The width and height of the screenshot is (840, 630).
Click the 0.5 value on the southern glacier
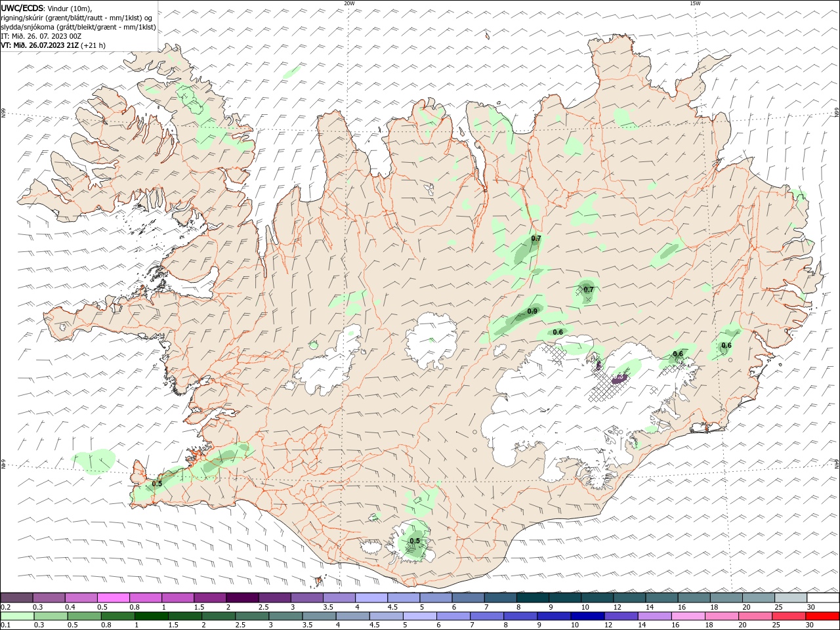coord(415,541)
